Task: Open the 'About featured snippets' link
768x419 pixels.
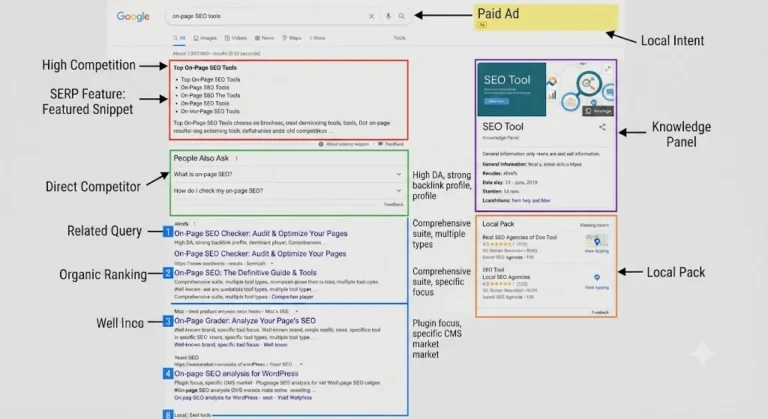Action: point(344,144)
